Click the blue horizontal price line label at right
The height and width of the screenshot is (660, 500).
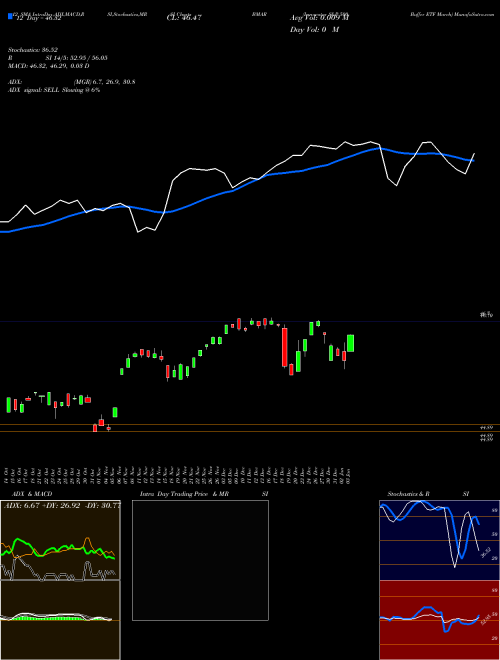(x=487, y=314)
